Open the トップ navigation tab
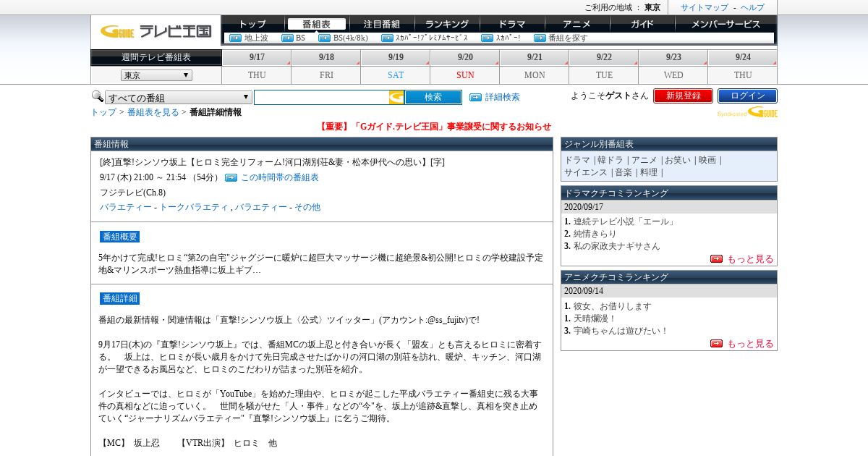The width and height of the screenshot is (868, 456). pyautogui.click(x=252, y=24)
